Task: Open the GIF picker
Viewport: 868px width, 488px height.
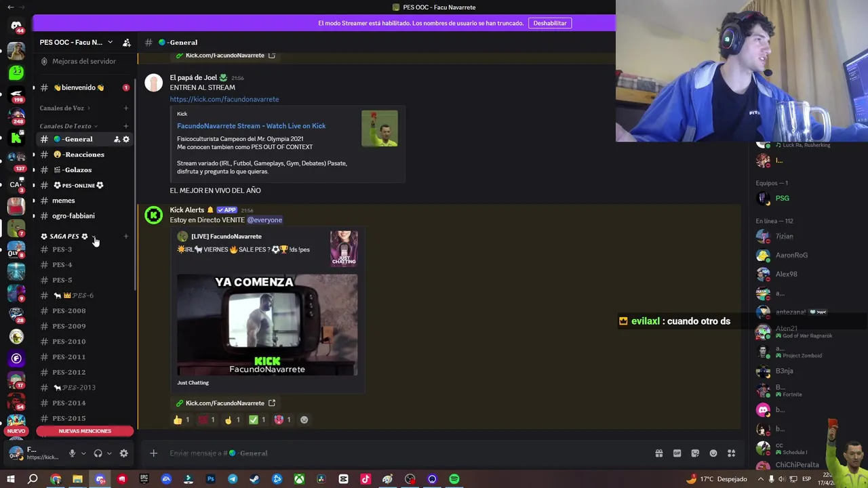Action: (677, 453)
